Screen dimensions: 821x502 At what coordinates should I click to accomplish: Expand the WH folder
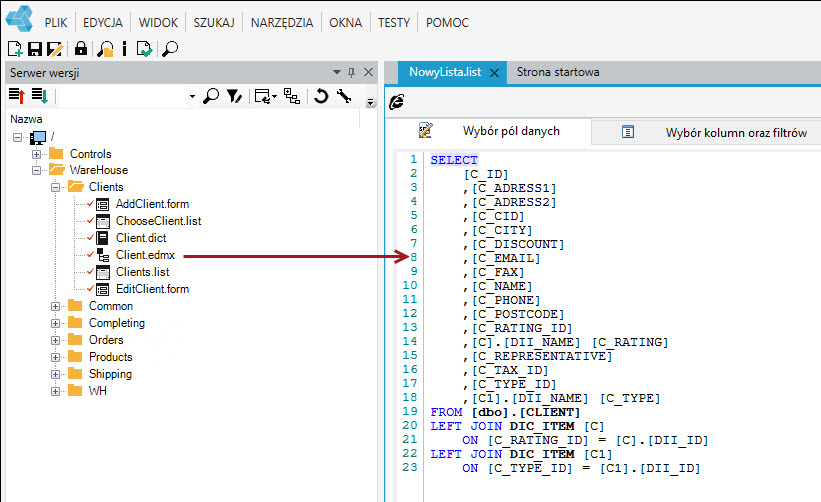click(55, 391)
